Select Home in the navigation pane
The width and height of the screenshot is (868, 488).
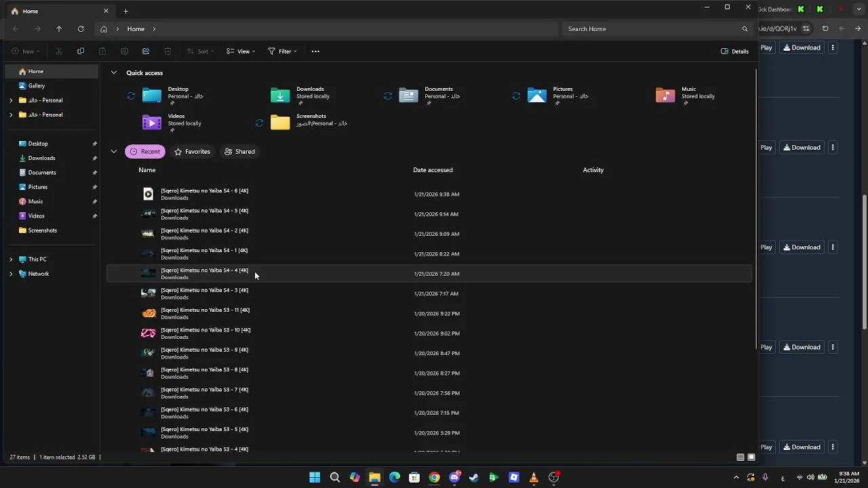[52, 71]
